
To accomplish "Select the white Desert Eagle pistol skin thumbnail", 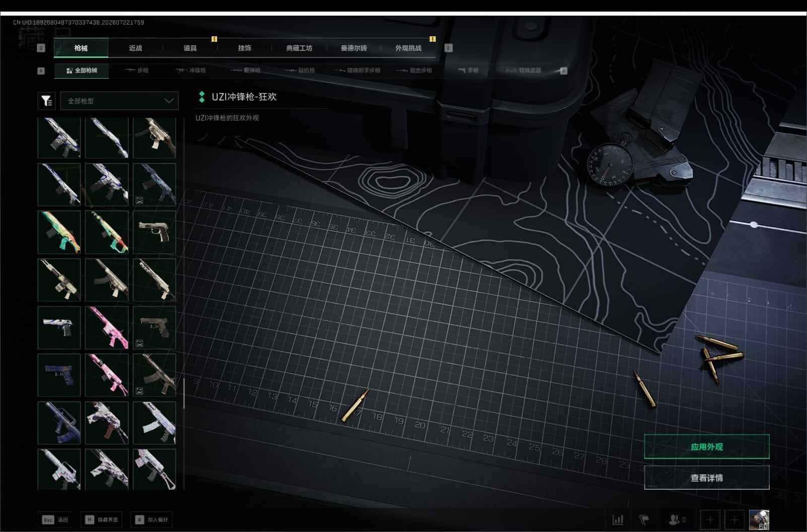I will pyautogui.click(x=59, y=327).
